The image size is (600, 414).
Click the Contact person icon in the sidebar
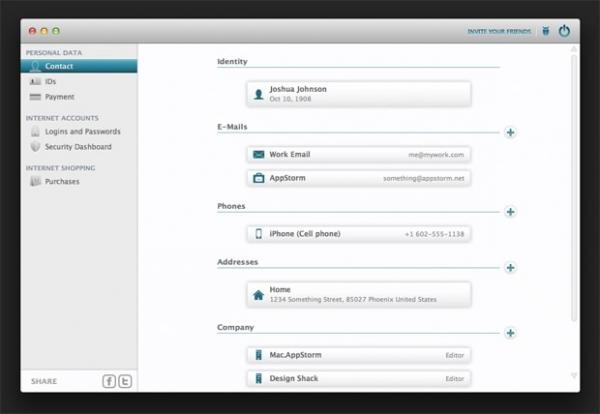(x=35, y=67)
